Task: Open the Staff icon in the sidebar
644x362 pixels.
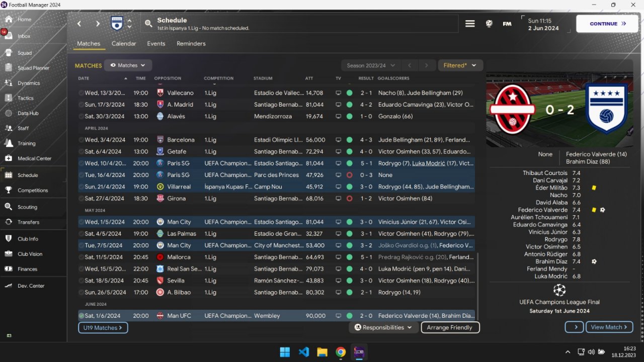Action: 9,128
